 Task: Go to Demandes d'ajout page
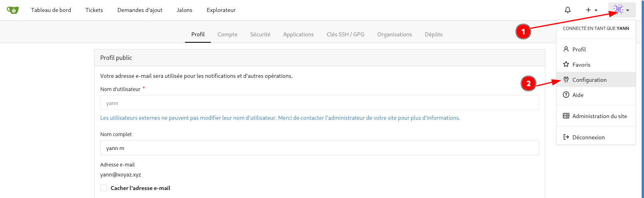pos(140,10)
